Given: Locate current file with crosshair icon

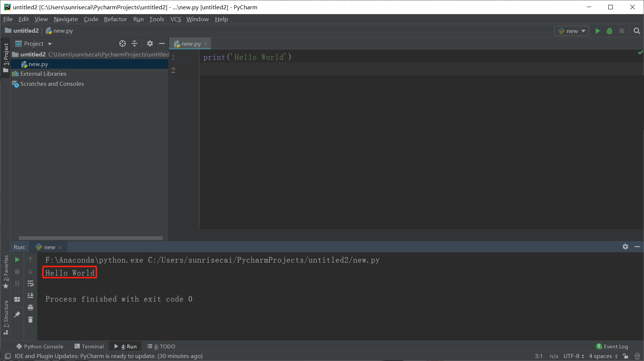Looking at the screenshot, I should [123, 43].
